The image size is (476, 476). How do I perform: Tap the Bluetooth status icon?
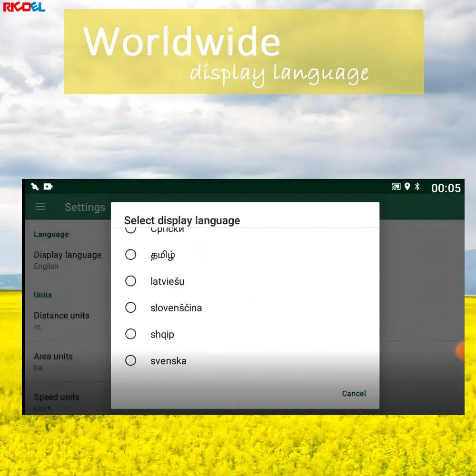pos(417,187)
